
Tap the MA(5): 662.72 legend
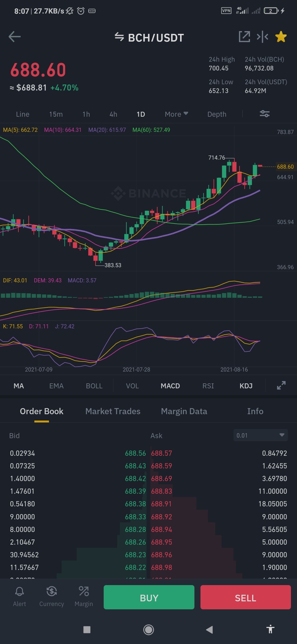[20, 130]
